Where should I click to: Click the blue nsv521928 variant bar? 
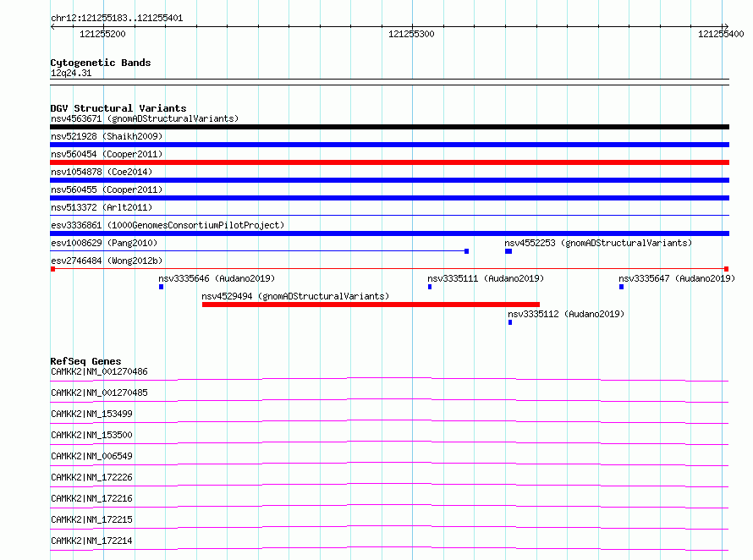pos(389,145)
